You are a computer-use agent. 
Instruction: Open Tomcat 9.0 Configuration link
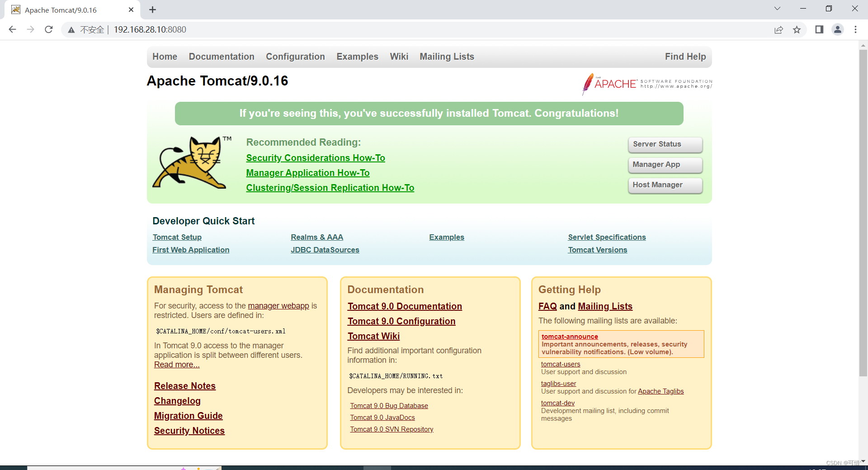point(401,321)
